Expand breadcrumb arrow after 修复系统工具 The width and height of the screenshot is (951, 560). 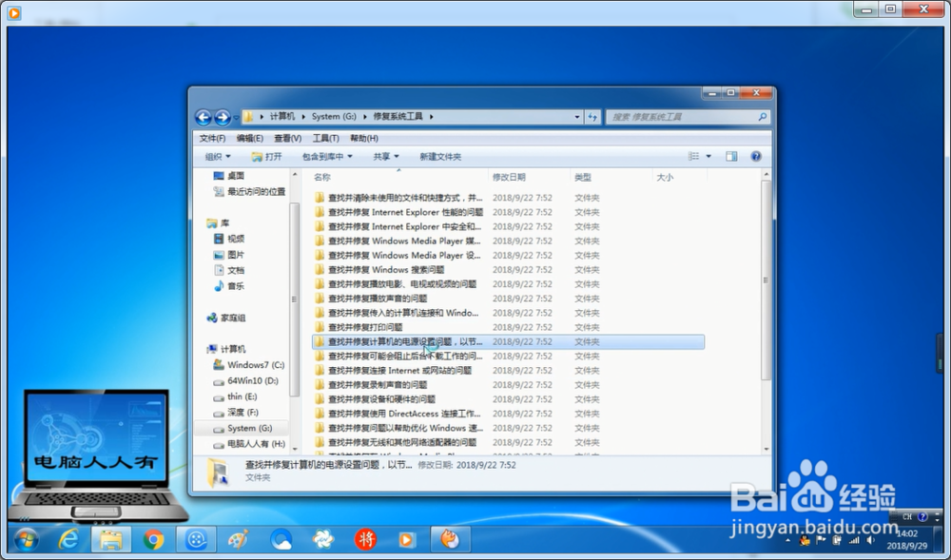coord(431,116)
